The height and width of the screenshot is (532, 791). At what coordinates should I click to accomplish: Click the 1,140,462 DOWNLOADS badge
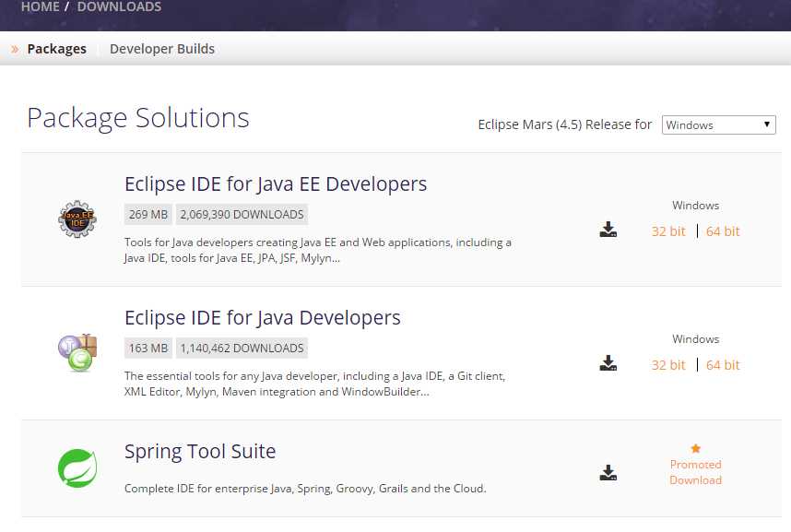242,349
